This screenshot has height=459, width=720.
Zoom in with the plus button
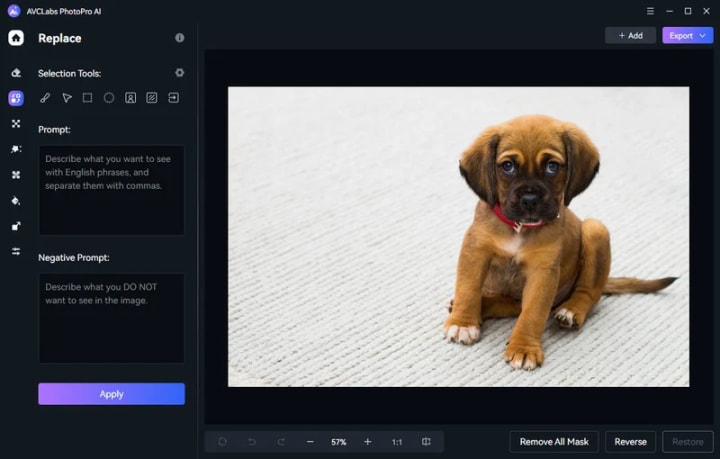367,442
